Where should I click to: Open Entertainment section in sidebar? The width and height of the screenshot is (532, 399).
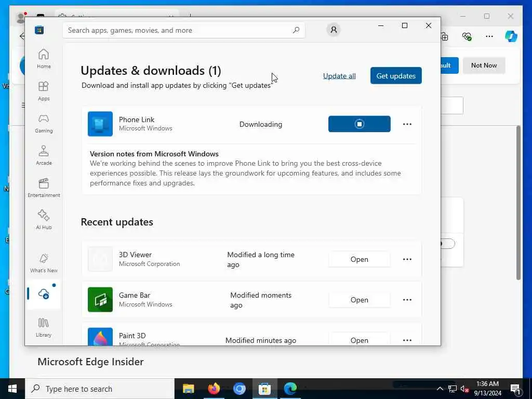(x=44, y=188)
